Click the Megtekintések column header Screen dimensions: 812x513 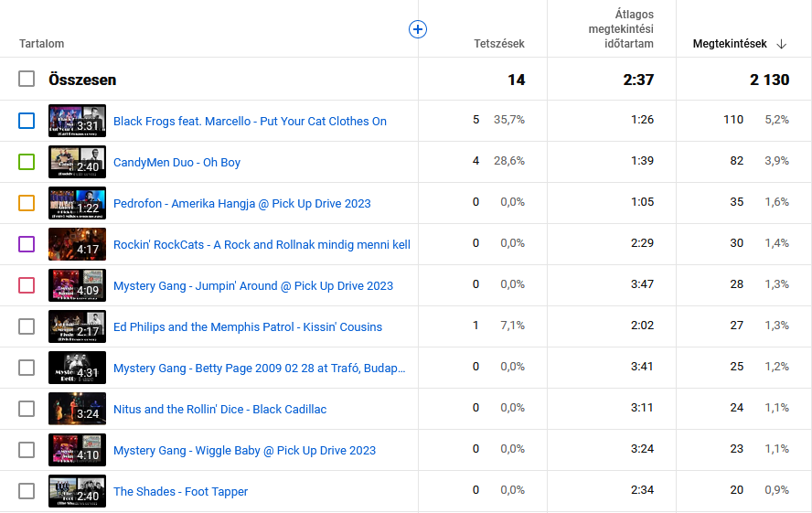click(x=730, y=44)
